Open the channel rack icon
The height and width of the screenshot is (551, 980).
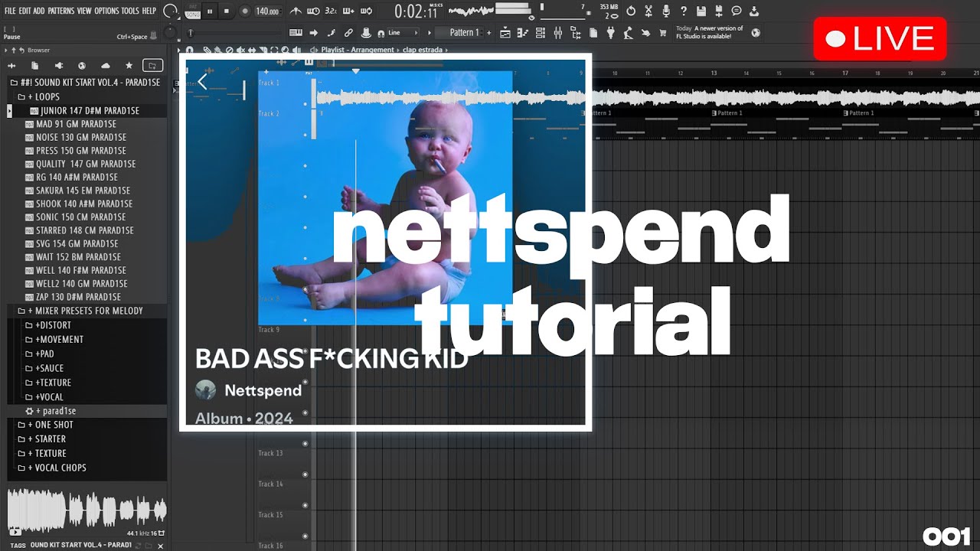(x=540, y=32)
